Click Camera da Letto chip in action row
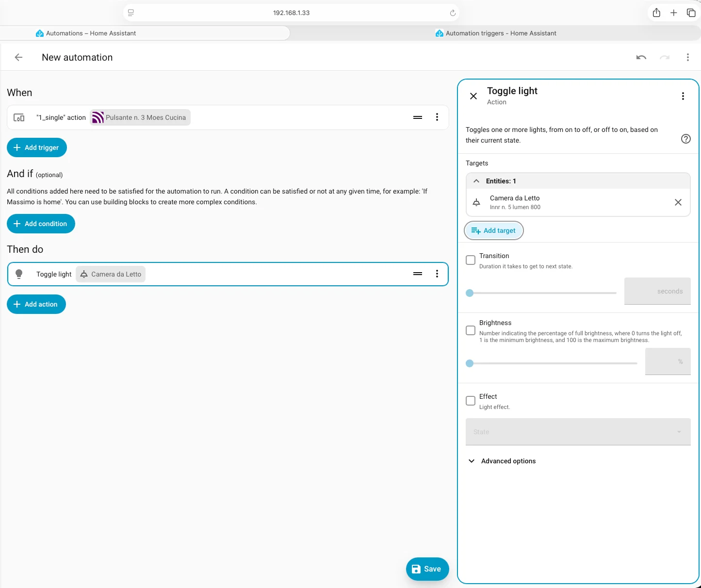701x588 pixels. coord(111,274)
